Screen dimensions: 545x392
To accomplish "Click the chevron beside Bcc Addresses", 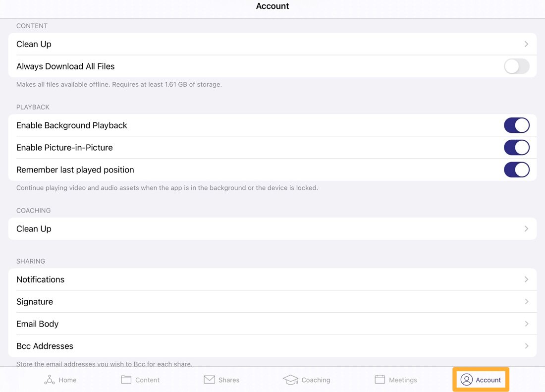I will point(526,346).
